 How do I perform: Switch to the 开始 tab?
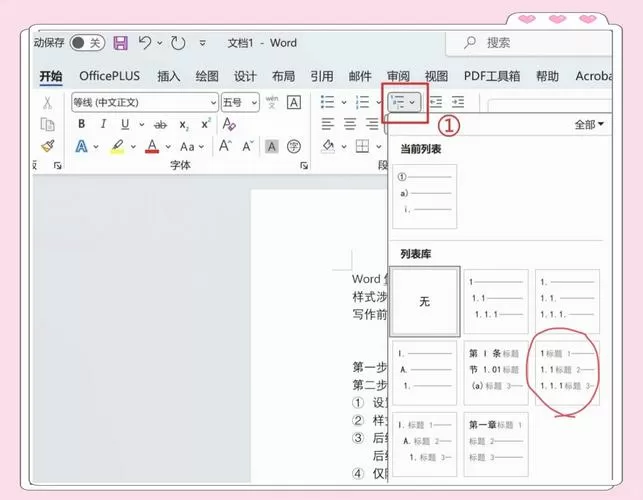click(51, 76)
